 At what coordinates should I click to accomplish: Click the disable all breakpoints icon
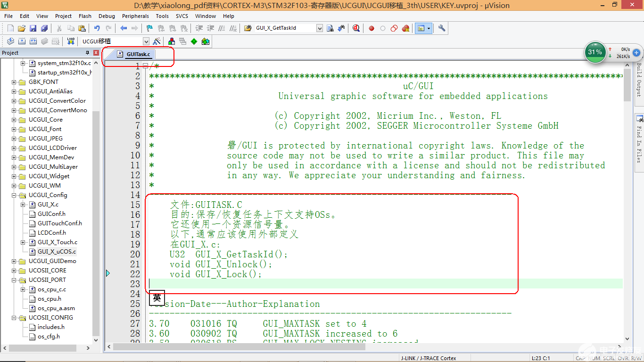(x=394, y=28)
